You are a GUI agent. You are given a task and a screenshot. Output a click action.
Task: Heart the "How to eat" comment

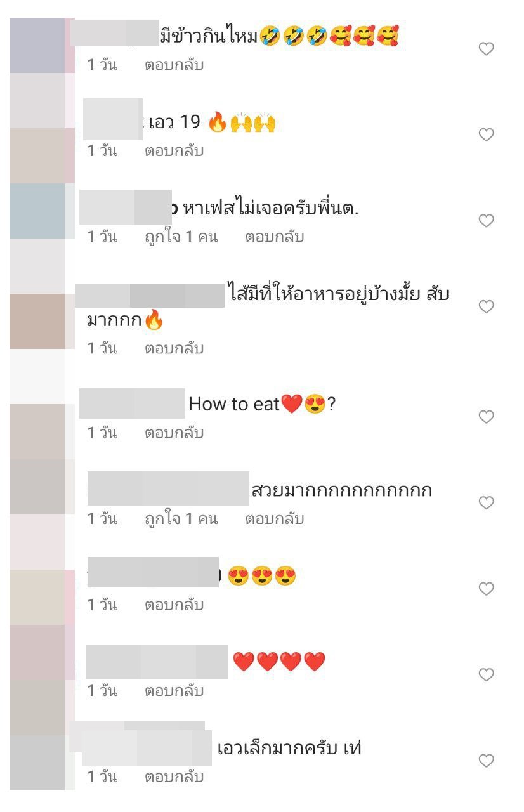click(x=486, y=417)
